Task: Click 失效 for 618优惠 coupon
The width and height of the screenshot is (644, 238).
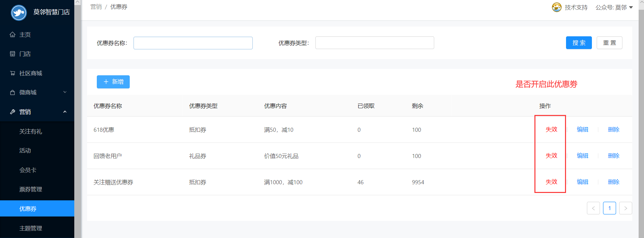Action: [x=551, y=129]
